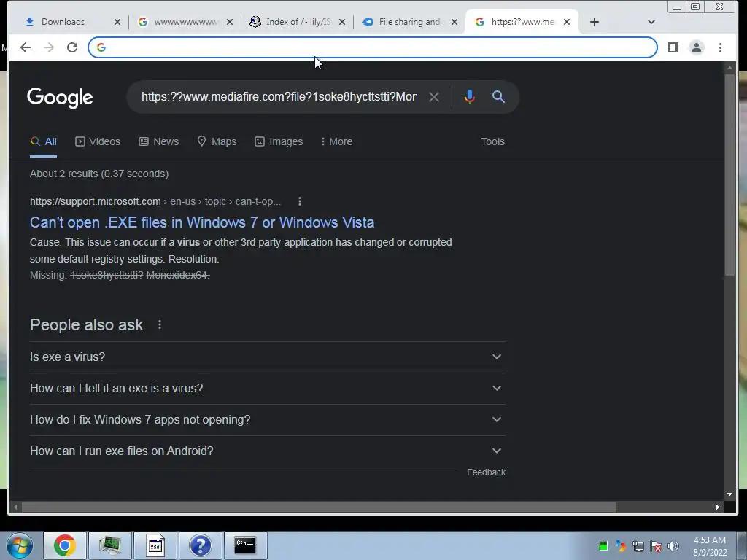This screenshot has width=747, height=560.
Task: Click the horizontal scrollbar right arrow
Action: point(718,507)
